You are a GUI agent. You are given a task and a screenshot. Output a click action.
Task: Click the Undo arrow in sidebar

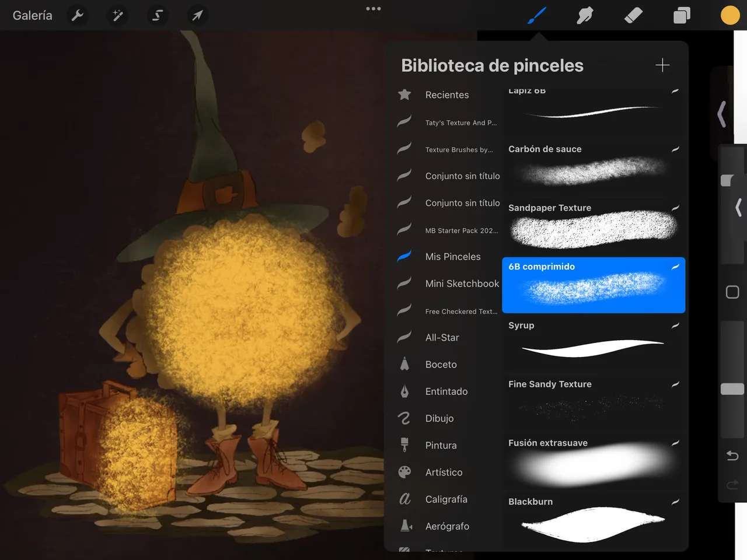click(732, 456)
